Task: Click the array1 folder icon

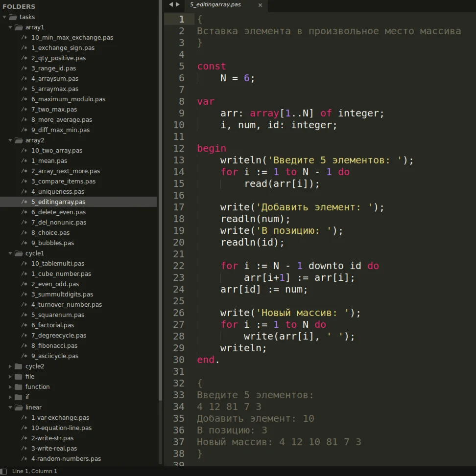Action: click(19, 27)
